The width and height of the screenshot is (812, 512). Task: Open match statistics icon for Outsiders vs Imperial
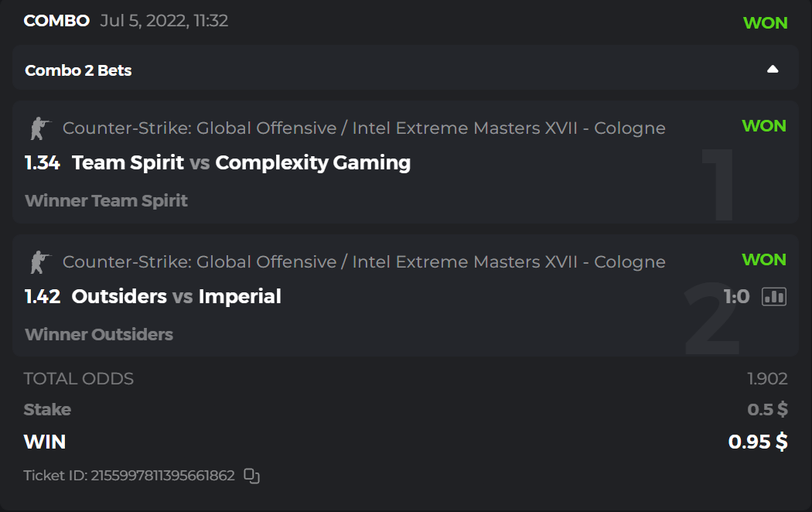[x=773, y=296]
